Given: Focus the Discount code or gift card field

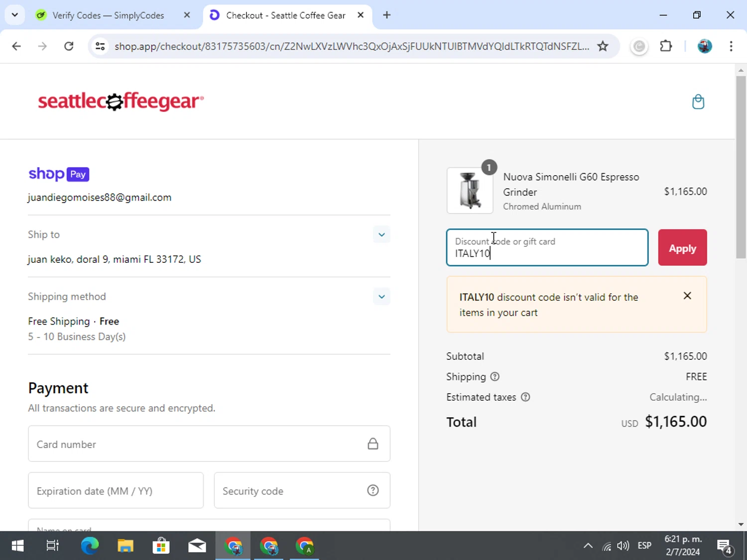Looking at the screenshot, I should [x=547, y=247].
